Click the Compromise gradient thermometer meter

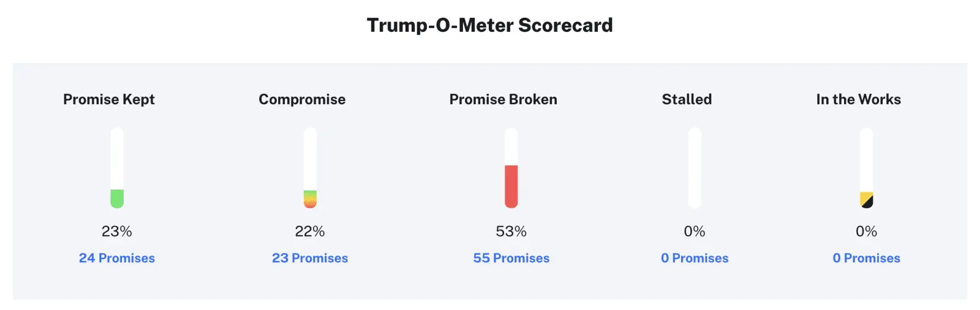coord(310,168)
